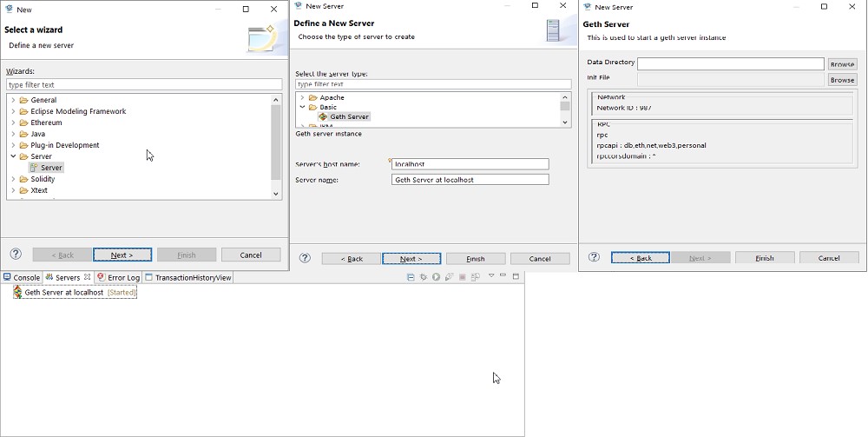Click Next in Define a New Server dialog
The width and height of the screenshot is (868, 437).
click(411, 259)
